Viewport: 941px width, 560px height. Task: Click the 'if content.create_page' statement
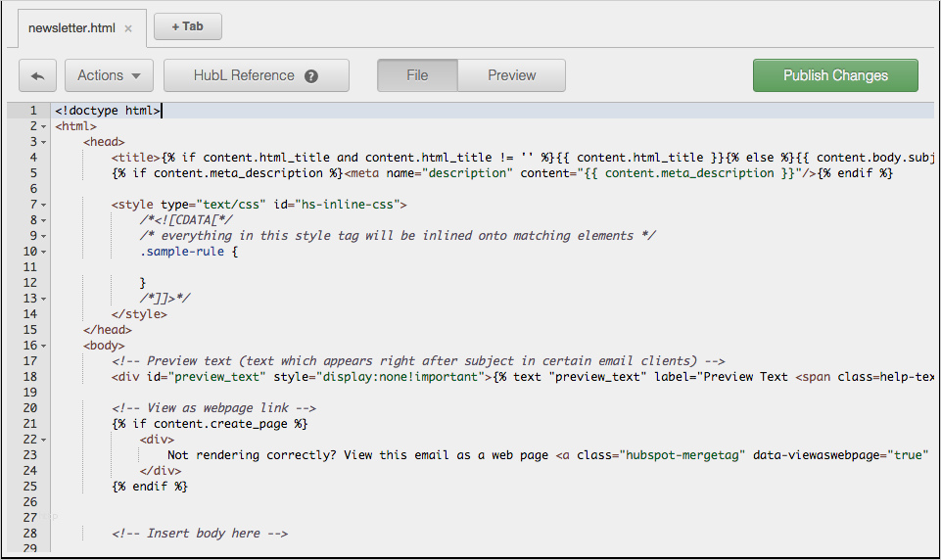pyautogui.click(x=210, y=423)
